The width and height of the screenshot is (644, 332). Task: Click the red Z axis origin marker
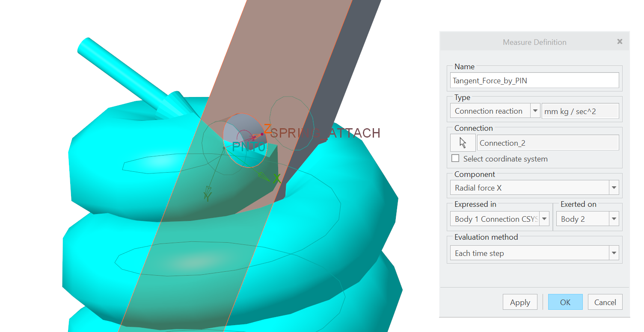(261, 134)
